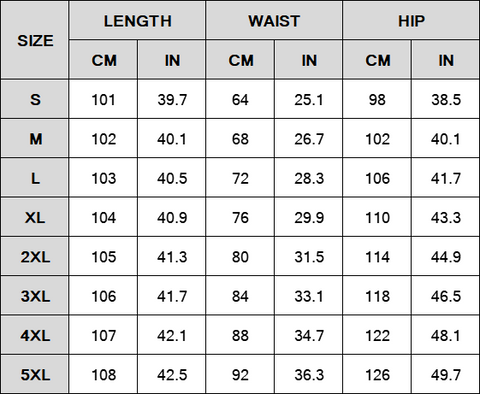The height and width of the screenshot is (394, 480).
Task: Select the hip value 49.7 cell
Action: click(x=446, y=374)
